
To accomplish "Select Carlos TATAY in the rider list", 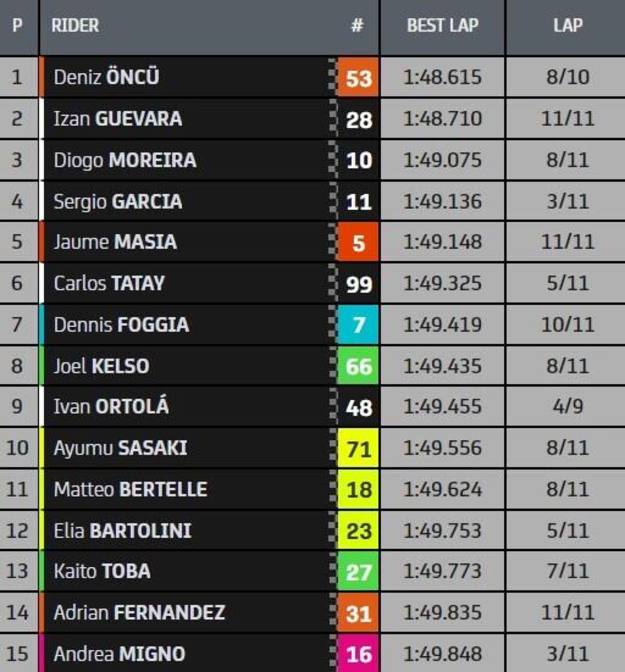I will [x=109, y=284].
